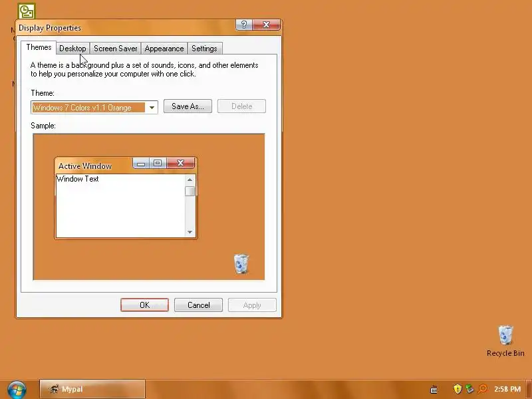This screenshot has height=399, width=532.
Task: Click the greyed Apply button
Action: coord(252,305)
